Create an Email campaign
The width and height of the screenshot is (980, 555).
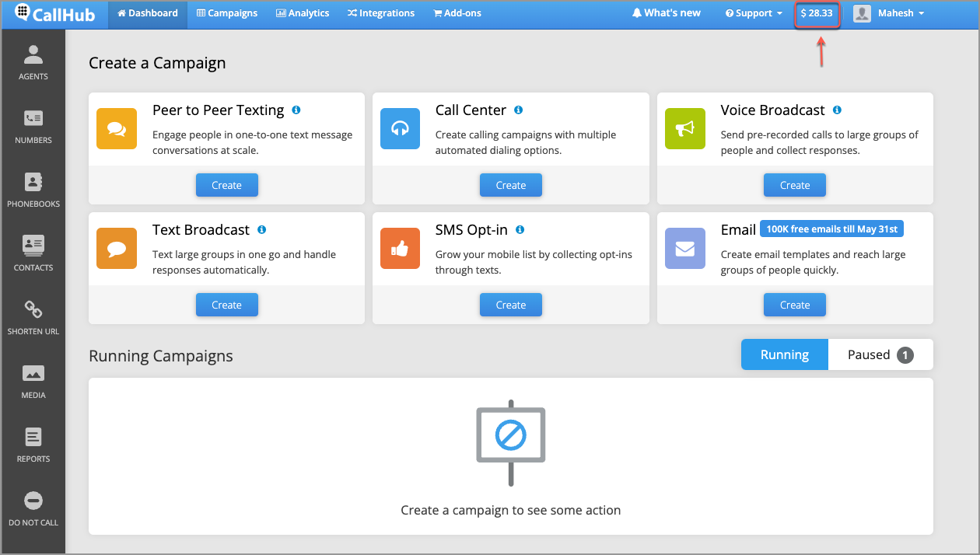(795, 305)
